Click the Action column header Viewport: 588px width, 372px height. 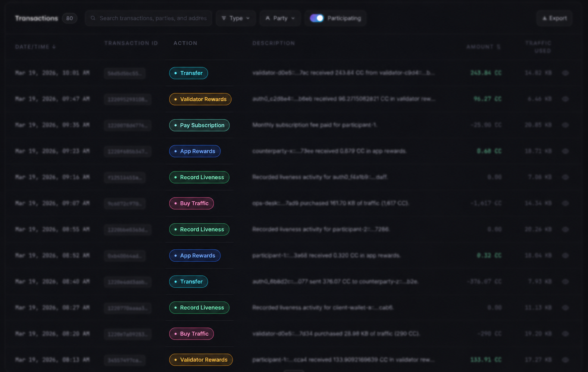coord(185,43)
